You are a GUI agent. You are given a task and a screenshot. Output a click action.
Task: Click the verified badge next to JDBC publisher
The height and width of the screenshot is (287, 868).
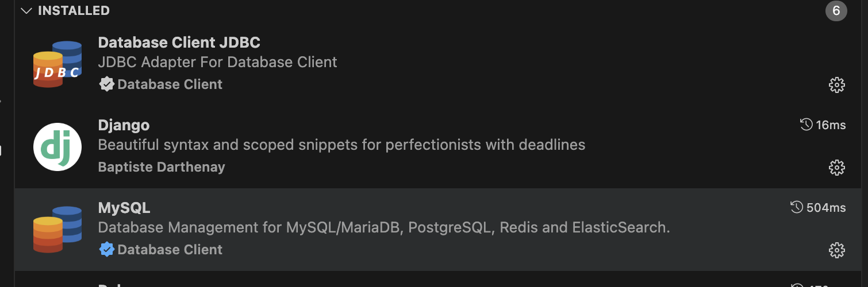click(x=106, y=84)
